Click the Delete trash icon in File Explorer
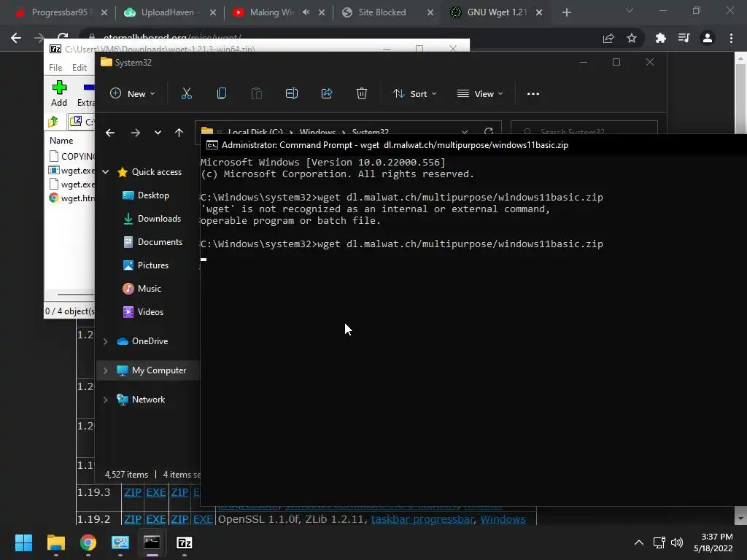 [x=362, y=94]
